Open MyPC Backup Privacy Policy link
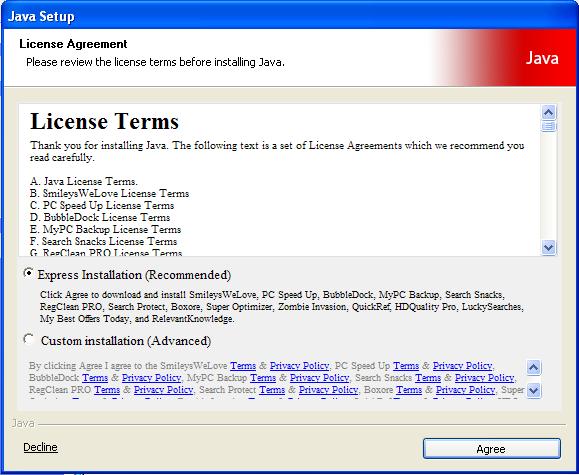The width and height of the screenshot is (579, 475). click(x=319, y=377)
